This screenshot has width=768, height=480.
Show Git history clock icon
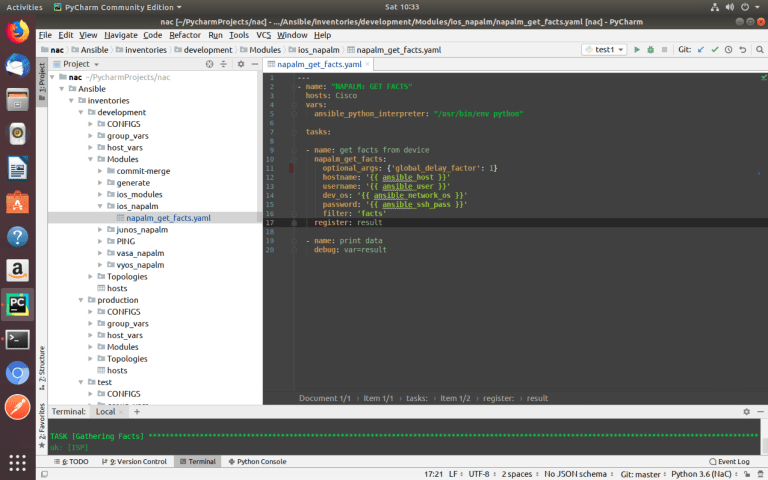click(x=728, y=49)
